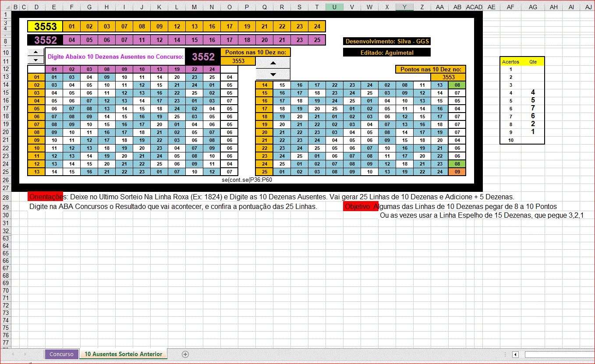The height and width of the screenshot is (364, 595).
Task: Select row 30 via its row header
Action: [x=6, y=215]
